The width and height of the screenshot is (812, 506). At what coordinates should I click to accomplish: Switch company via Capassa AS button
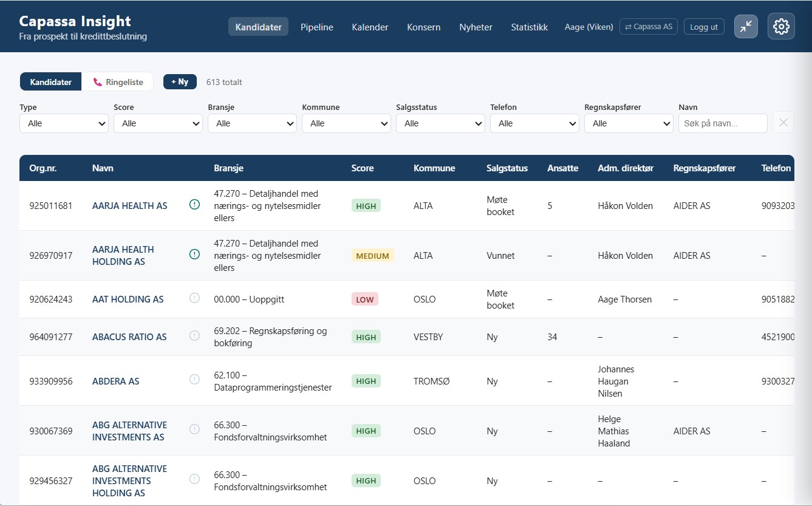coord(649,27)
